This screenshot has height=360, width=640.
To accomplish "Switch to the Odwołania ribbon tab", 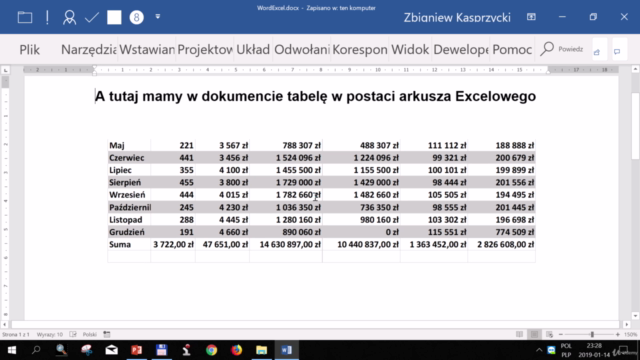I will pyautogui.click(x=302, y=49).
